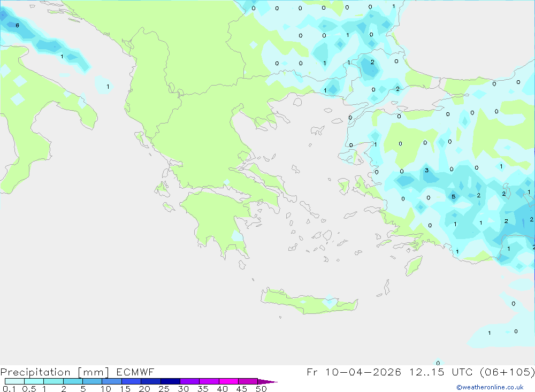
Task: Select the 2–5 mm legend color swatch
Action: tap(73, 381)
